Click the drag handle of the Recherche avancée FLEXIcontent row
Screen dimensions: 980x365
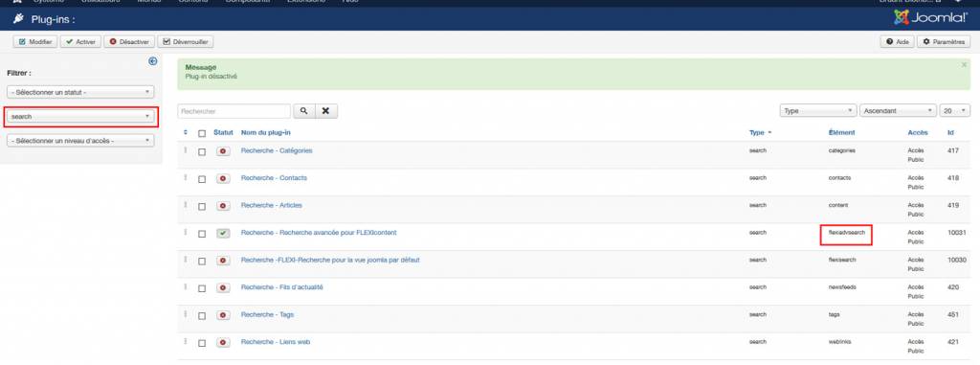[x=185, y=232]
